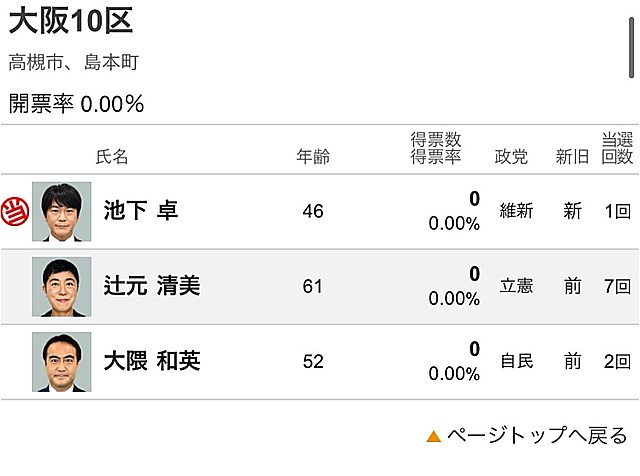Select candidate name 辻元 清美
Image resolution: width=640 pixels, height=476 pixels.
coord(152,286)
